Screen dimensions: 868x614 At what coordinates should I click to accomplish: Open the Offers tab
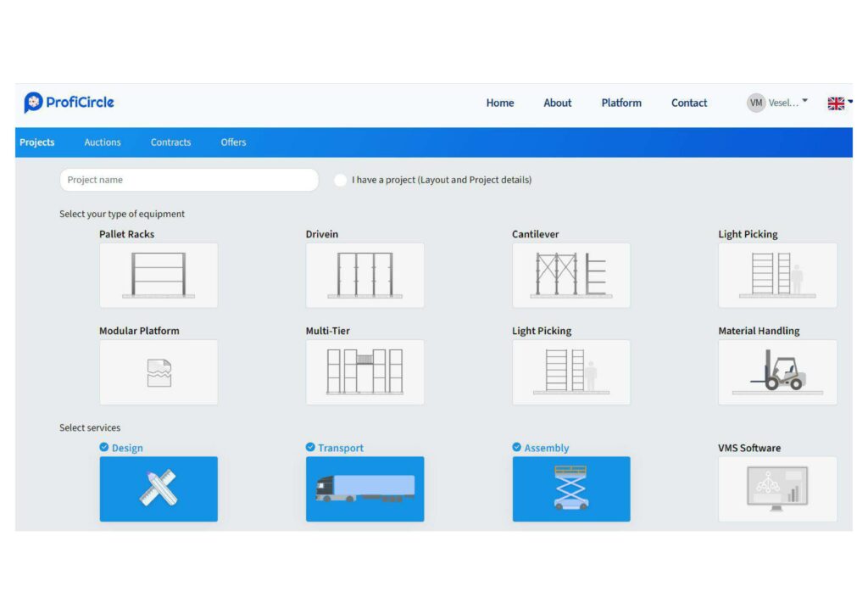pyautogui.click(x=234, y=142)
